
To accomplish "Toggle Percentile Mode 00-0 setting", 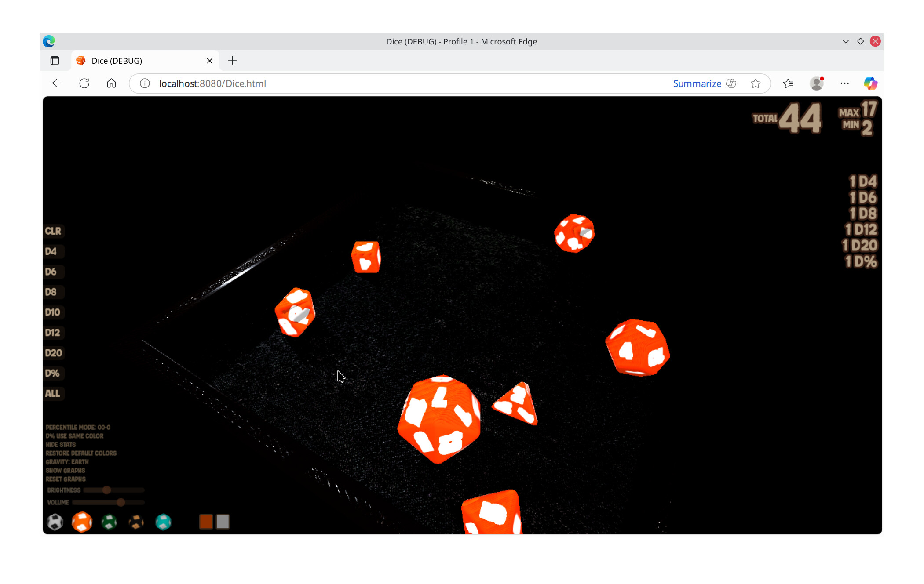I will (78, 427).
